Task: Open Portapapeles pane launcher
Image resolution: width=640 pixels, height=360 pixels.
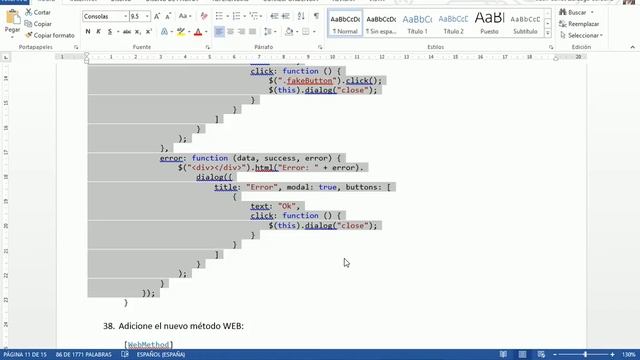Action: pos(76,47)
